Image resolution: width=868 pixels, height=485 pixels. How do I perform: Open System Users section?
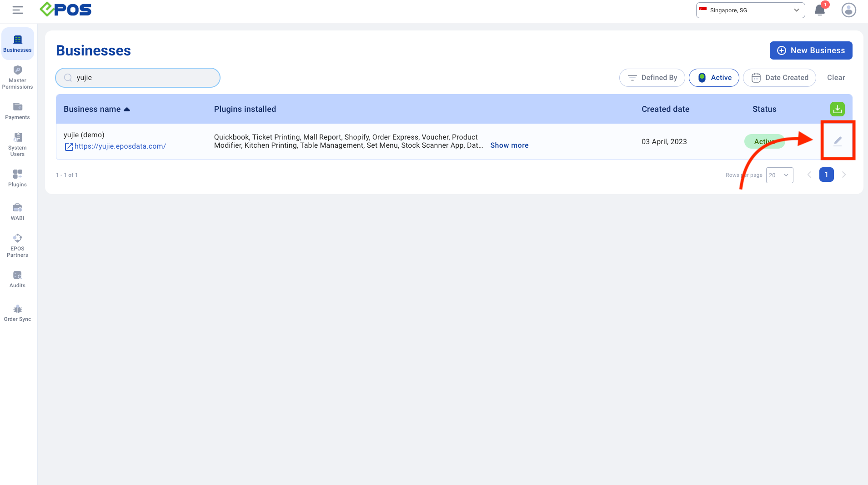click(17, 145)
